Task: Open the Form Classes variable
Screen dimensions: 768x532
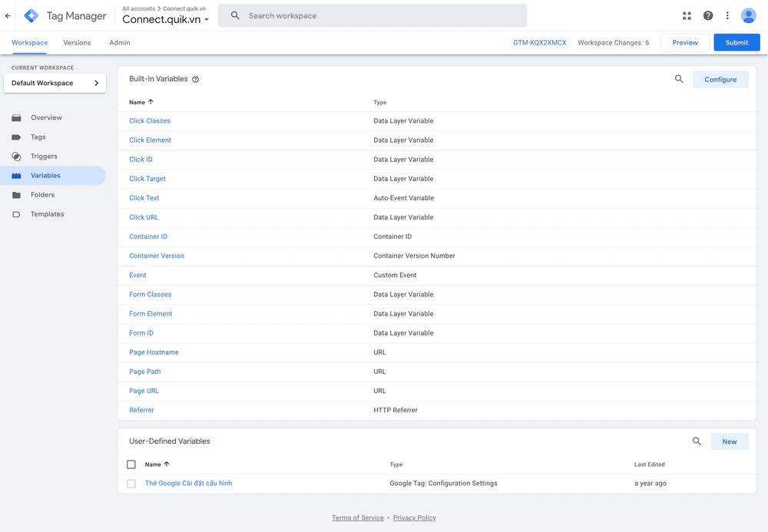Action: click(x=151, y=294)
